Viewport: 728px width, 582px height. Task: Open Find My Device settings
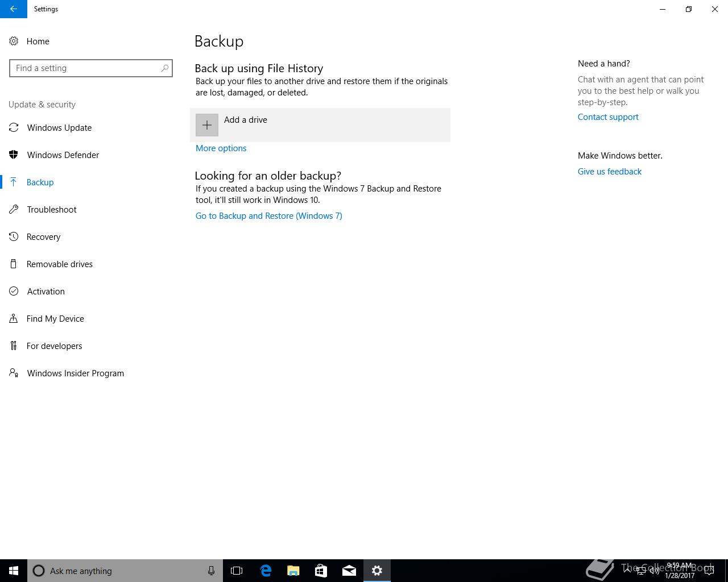[x=55, y=319]
